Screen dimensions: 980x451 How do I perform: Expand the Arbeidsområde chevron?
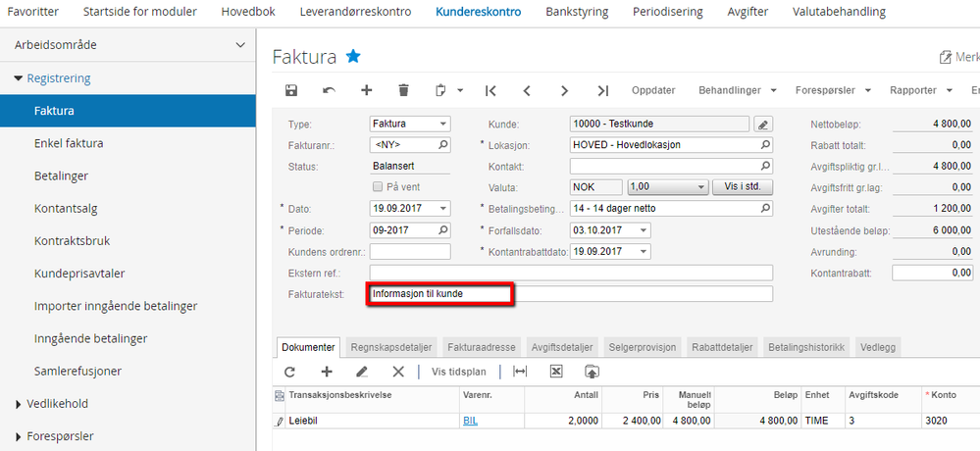pos(240,45)
